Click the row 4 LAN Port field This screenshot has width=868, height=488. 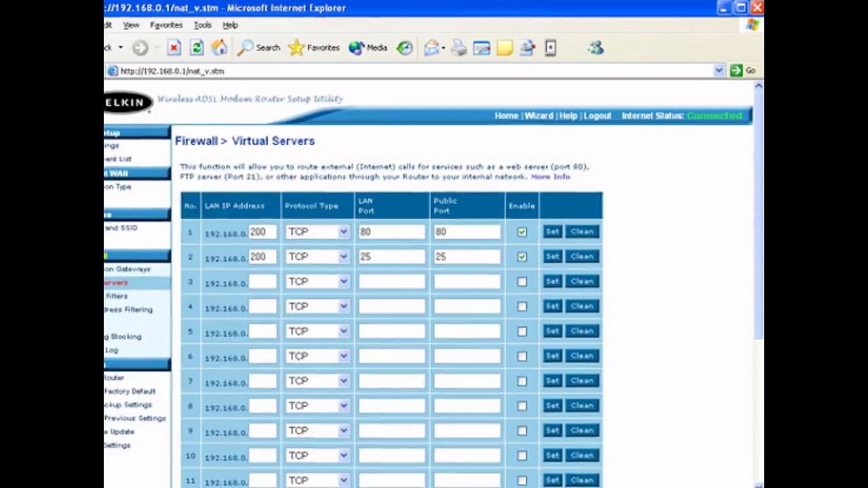392,306
